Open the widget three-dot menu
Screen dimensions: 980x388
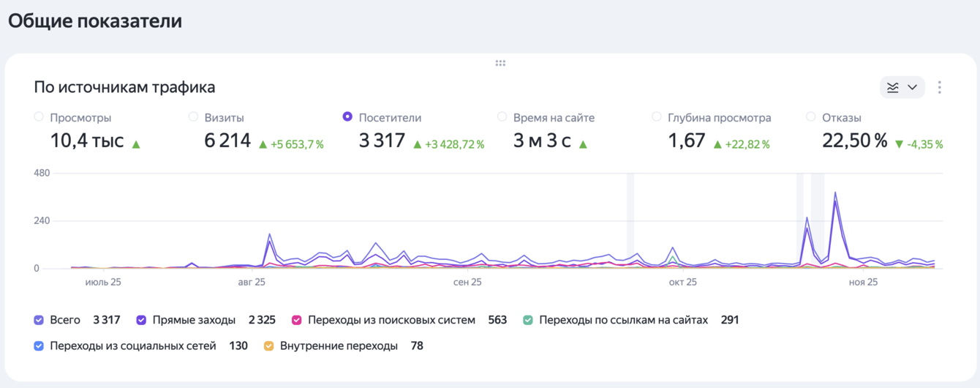coord(940,87)
